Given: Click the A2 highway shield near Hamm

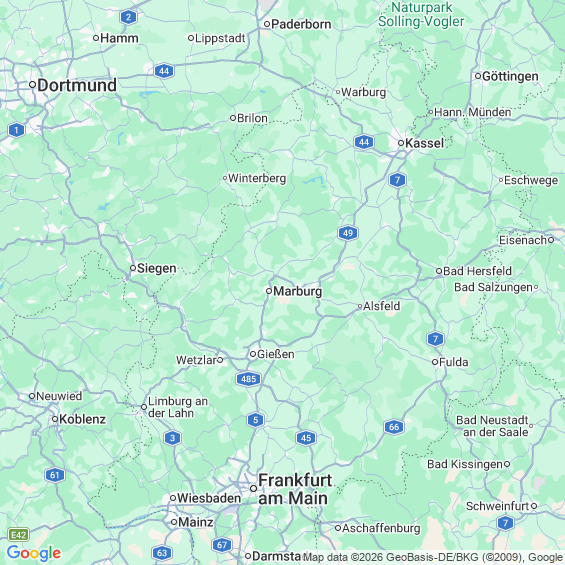Looking at the screenshot, I should (129, 17).
